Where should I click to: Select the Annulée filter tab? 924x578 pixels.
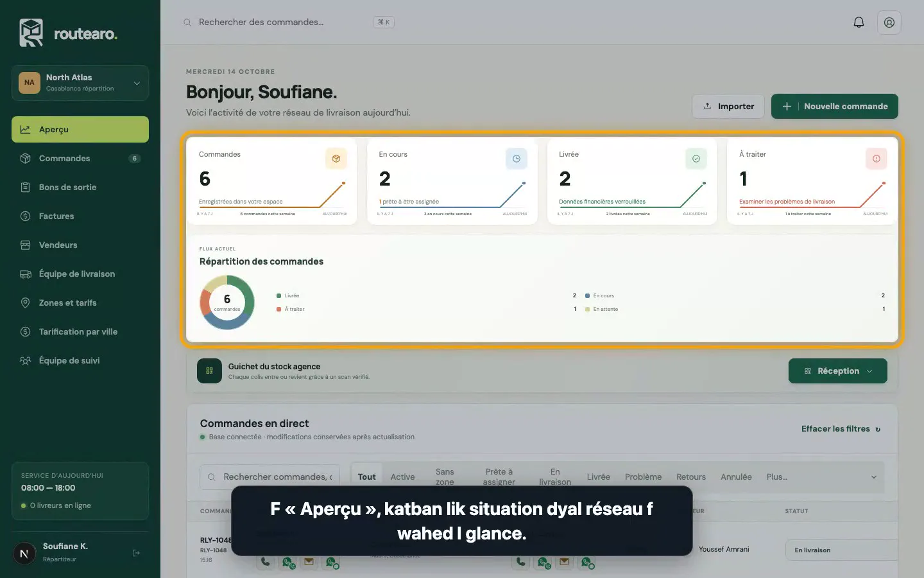click(736, 477)
